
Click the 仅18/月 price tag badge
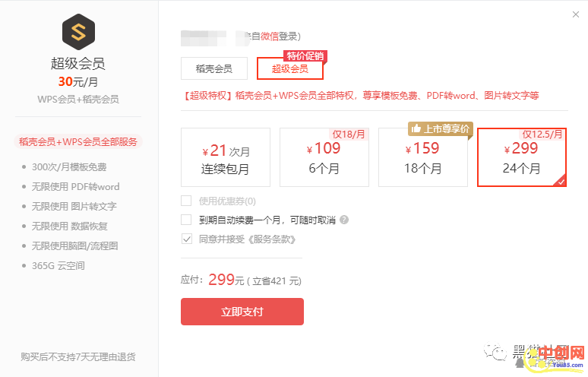point(350,135)
